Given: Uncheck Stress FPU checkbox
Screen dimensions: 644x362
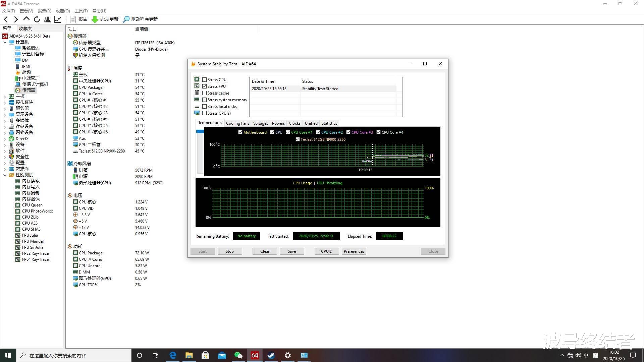Looking at the screenshot, I should pyautogui.click(x=204, y=86).
